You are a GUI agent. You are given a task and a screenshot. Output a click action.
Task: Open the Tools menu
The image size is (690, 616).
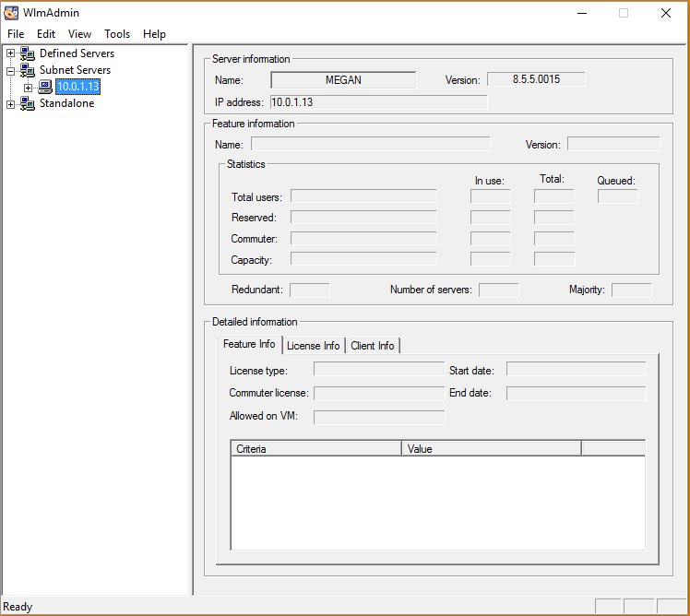pos(117,34)
